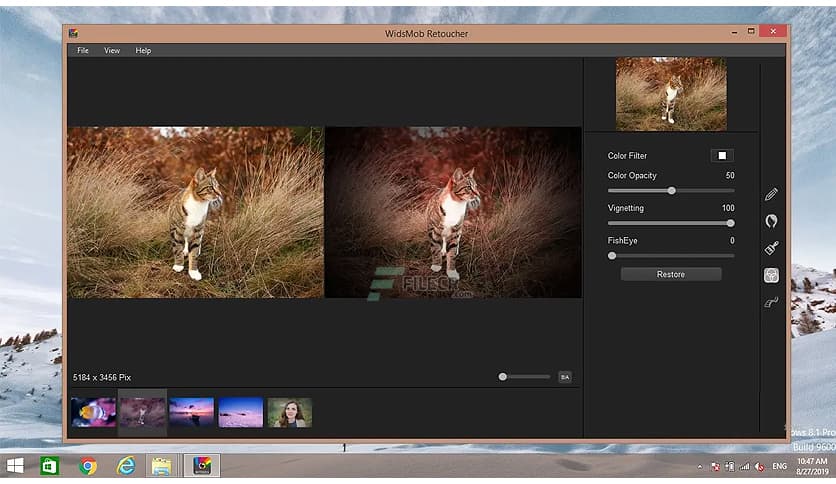Screen dimensions: 836x484
Task: Click the Vignetting slider handle
Action: [x=730, y=223]
